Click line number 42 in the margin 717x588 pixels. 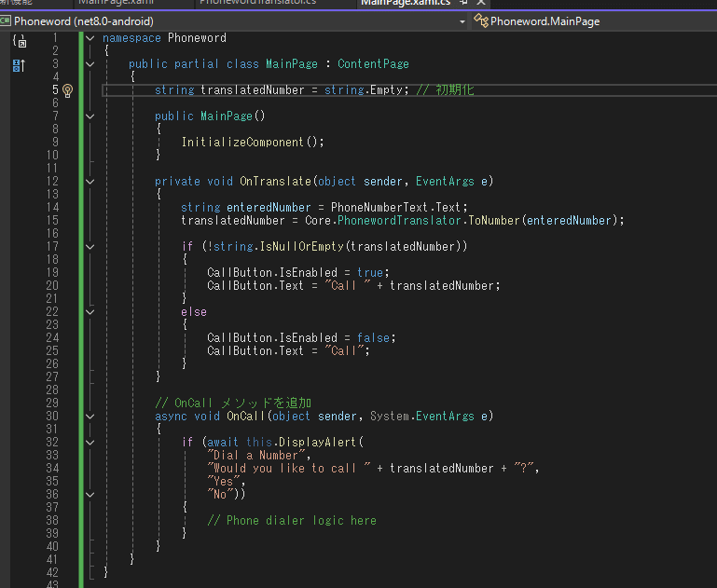pos(52,573)
